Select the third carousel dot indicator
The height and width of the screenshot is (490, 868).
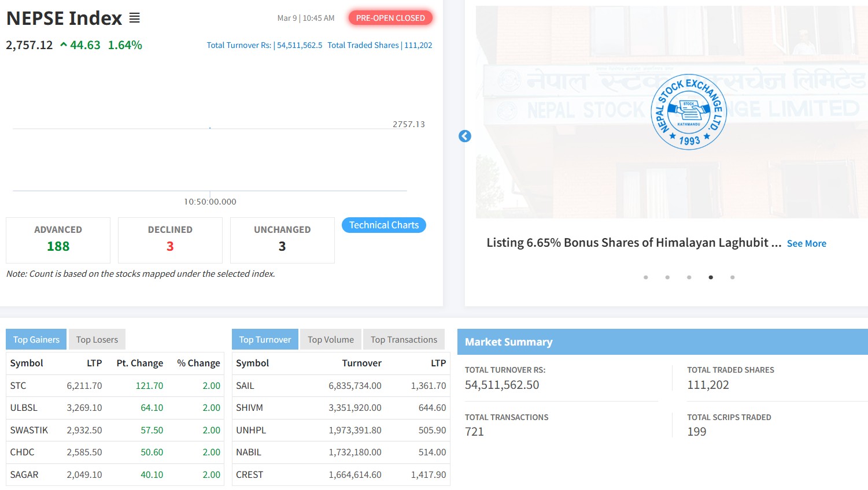tap(689, 277)
